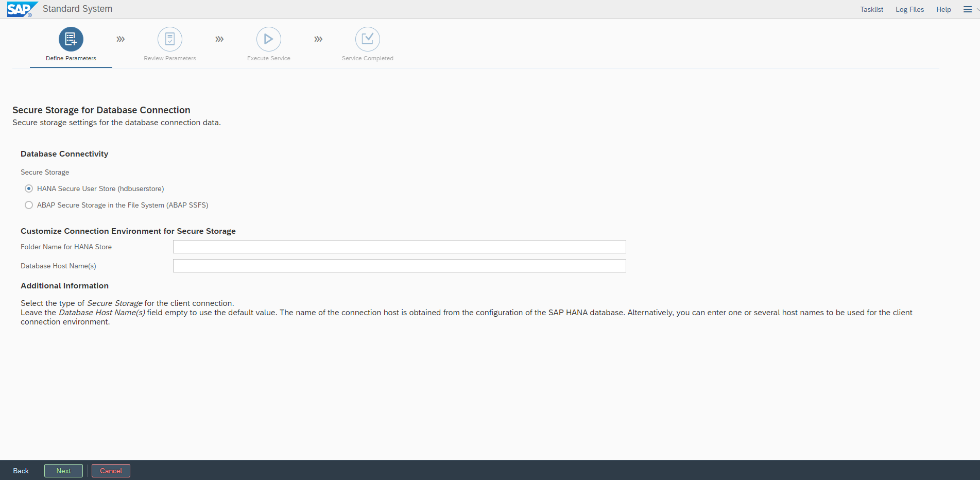Viewport: 980px width, 480px height.
Task: Expand the dropdown arrow beside hamburger menu
Action: tap(977, 9)
